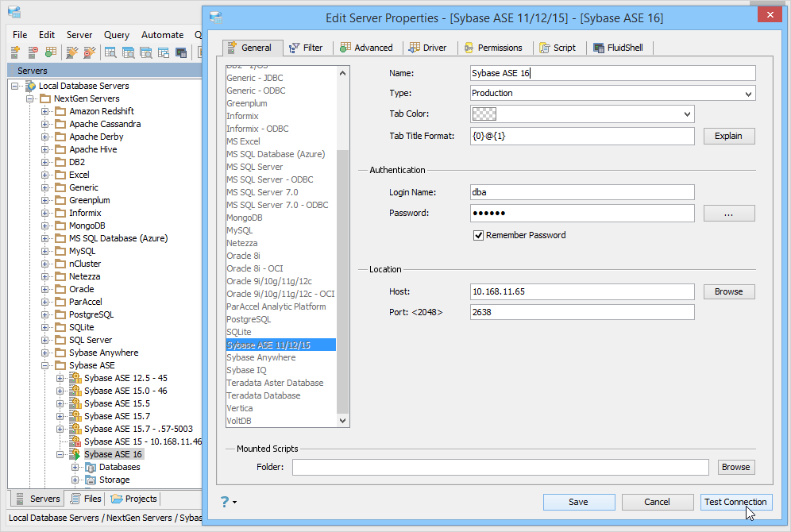
Task: Switch to the Permissions tab
Action: point(493,48)
